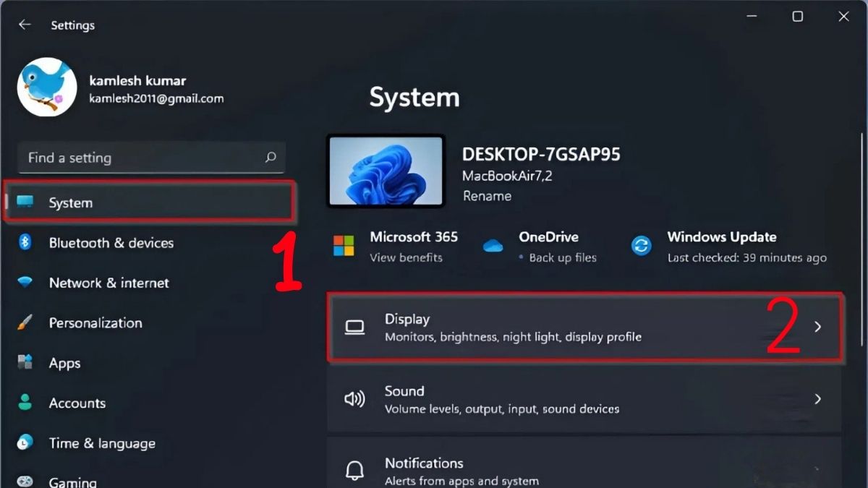Open Bluetooth & devices via its icon
868x488 pixels.
pyautogui.click(x=26, y=243)
